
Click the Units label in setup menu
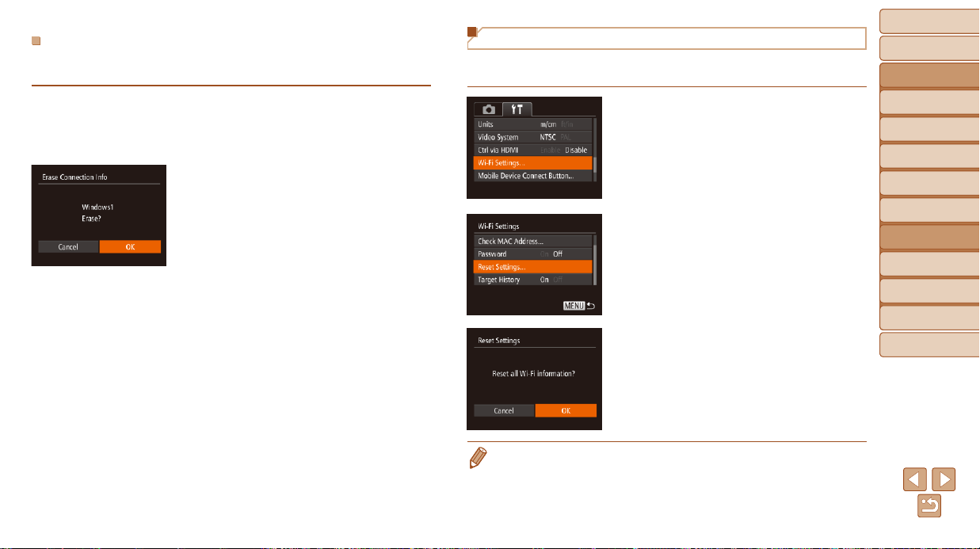tap(486, 124)
